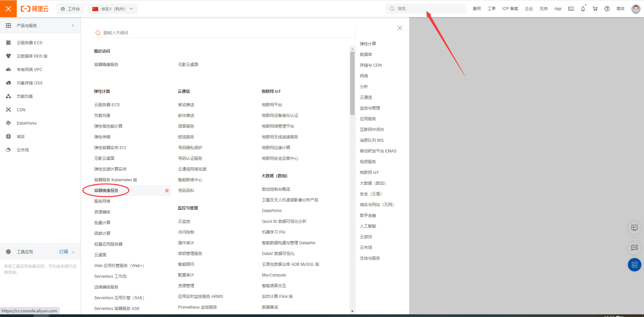This screenshot has width=644, height=317.
Task: Jump to 人工智能 category
Action: tap(368, 226)
